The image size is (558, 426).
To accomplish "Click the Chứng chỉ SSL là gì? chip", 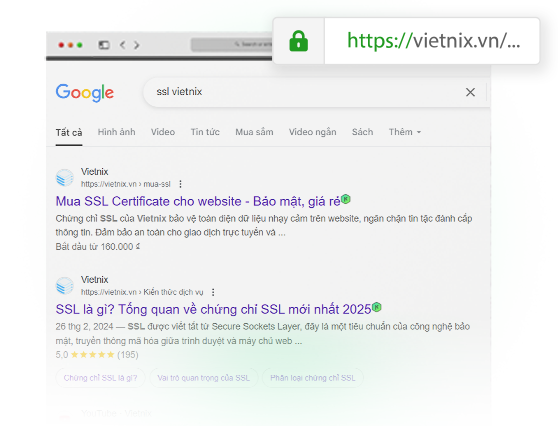I will point(100,378).
